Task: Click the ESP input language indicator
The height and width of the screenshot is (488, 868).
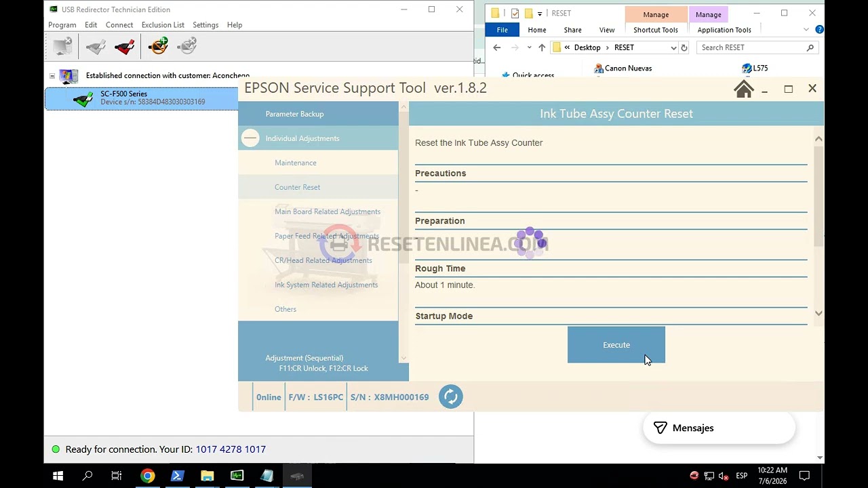Action: click(x=742, y=476)
